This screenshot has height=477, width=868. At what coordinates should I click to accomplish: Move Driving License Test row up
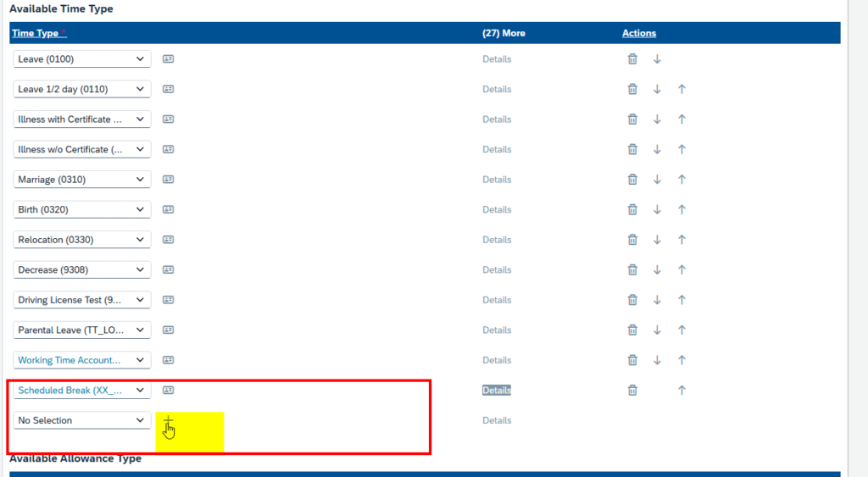click(x=682, y=300)
